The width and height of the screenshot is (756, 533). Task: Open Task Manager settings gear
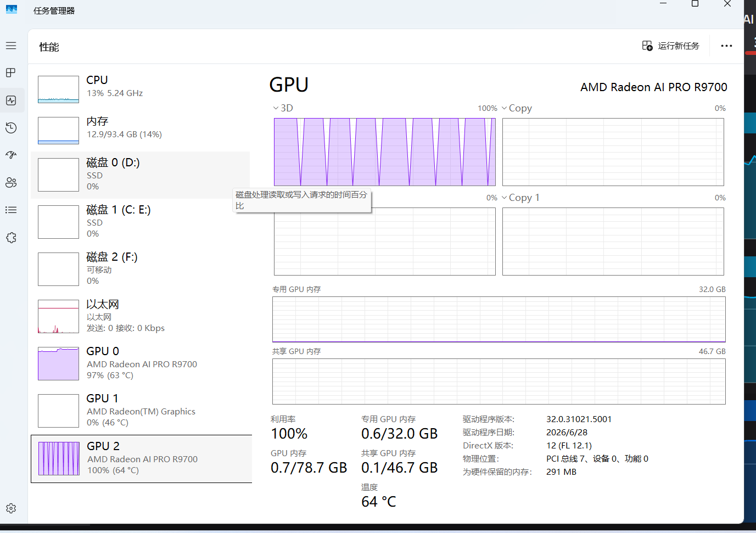11,508
